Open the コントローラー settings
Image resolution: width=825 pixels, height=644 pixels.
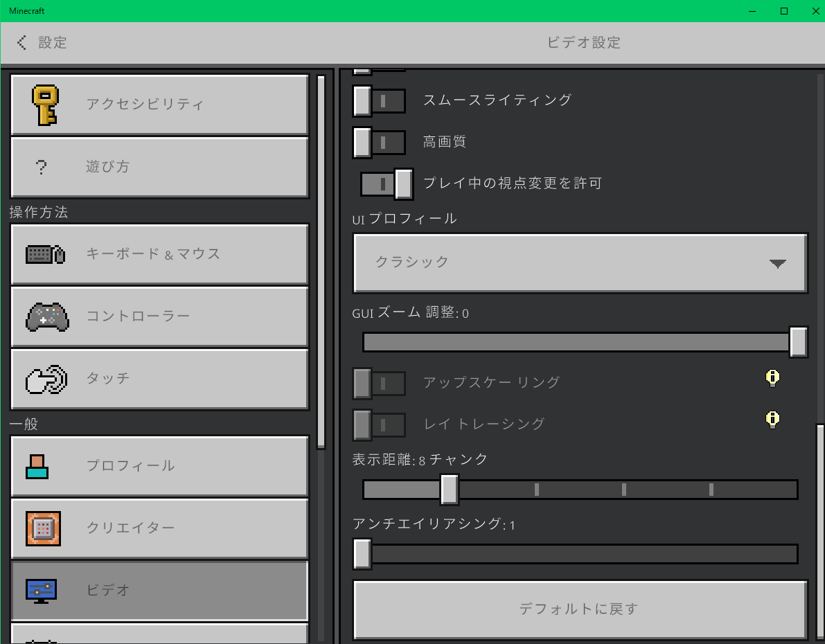tap(159, 316)
